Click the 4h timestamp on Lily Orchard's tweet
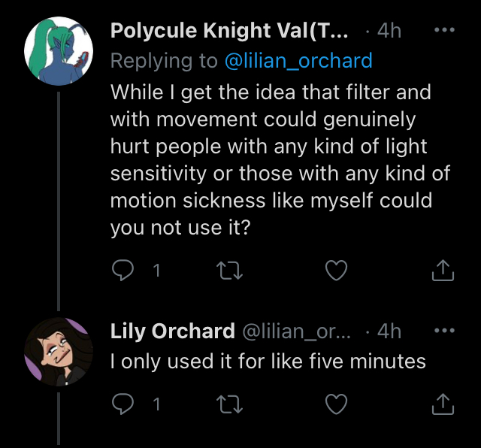The height and width of the screenshot is (448, 481). click(389, 331)
